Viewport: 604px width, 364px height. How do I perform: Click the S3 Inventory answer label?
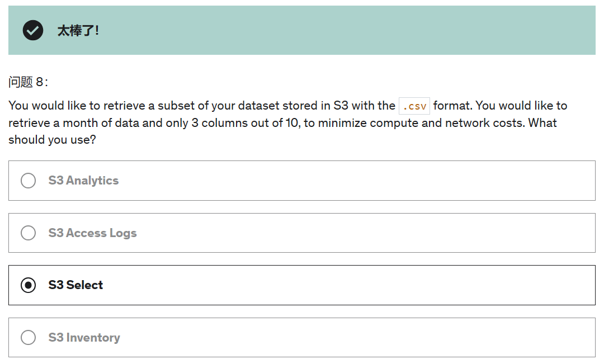pos(84,337)
